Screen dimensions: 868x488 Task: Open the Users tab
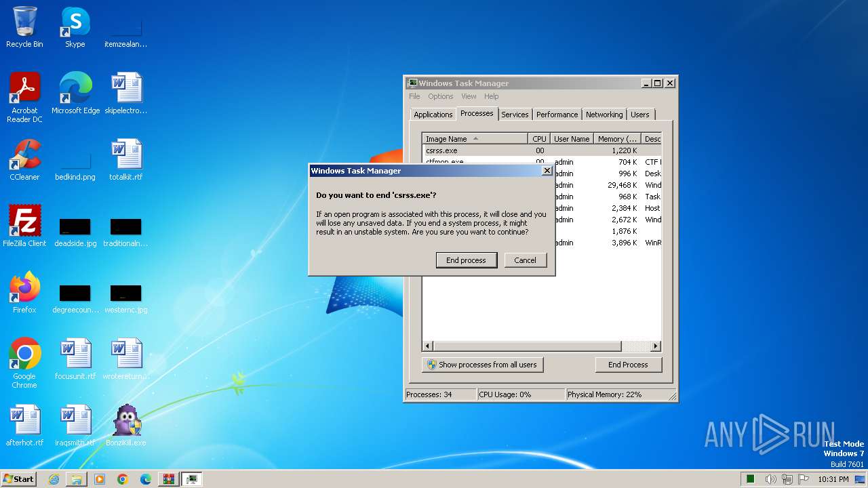click(x=640, y=115)
